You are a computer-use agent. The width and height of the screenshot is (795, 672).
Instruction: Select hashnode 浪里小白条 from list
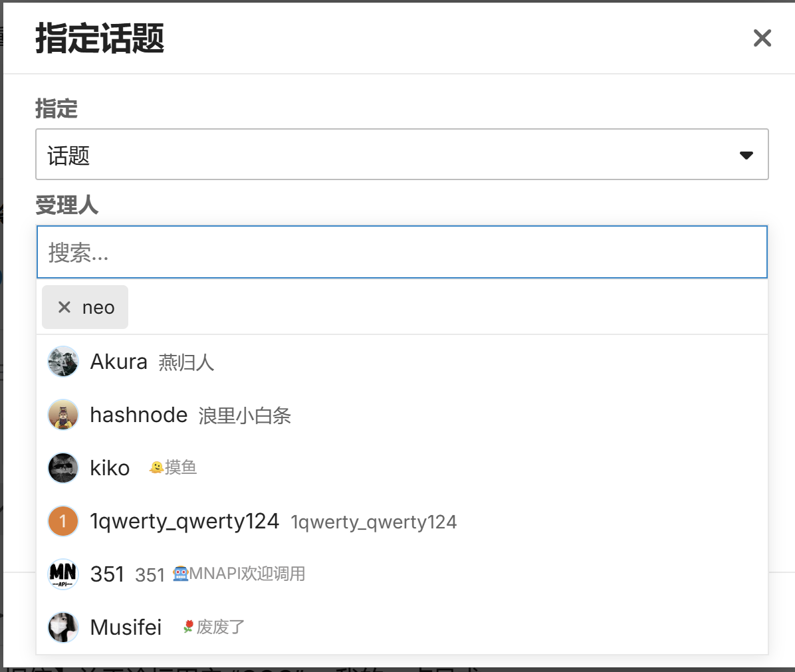coord(402,415)
